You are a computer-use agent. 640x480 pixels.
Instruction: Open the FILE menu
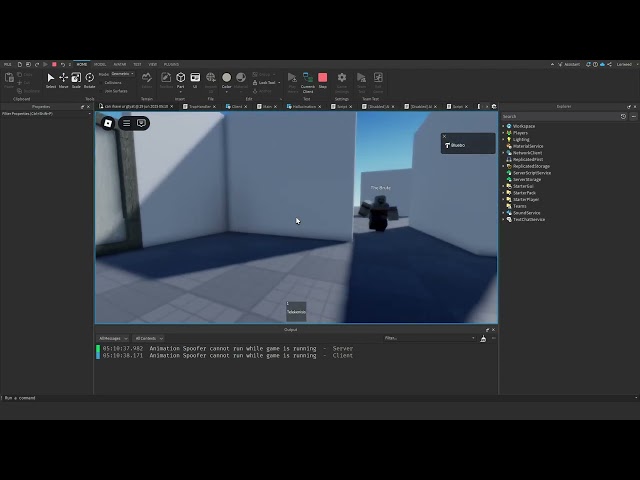[x=7, y=64]
